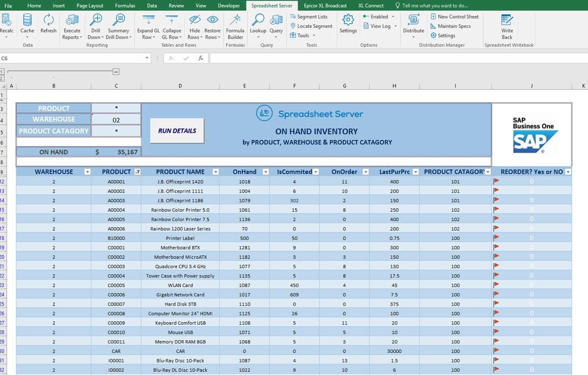Switch to the Epicor XL Broadcast tab
This screenshot has height=375, width=588.
click(325, 6)
